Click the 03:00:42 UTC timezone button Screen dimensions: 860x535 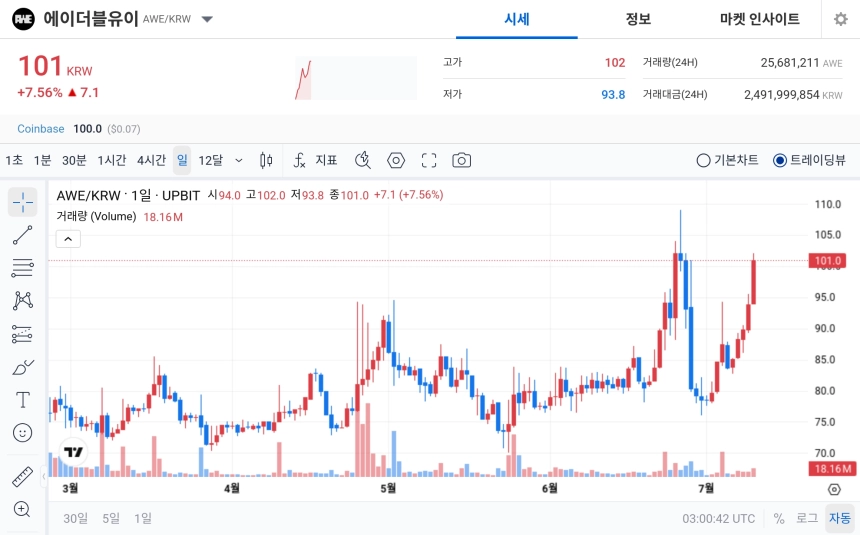tap(718, 518)
